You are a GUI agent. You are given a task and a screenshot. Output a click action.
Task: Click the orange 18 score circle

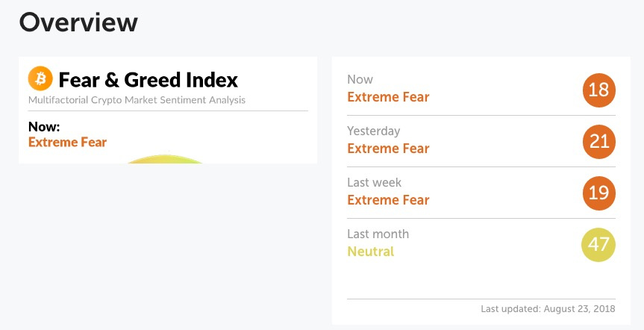tap(598, 90)
